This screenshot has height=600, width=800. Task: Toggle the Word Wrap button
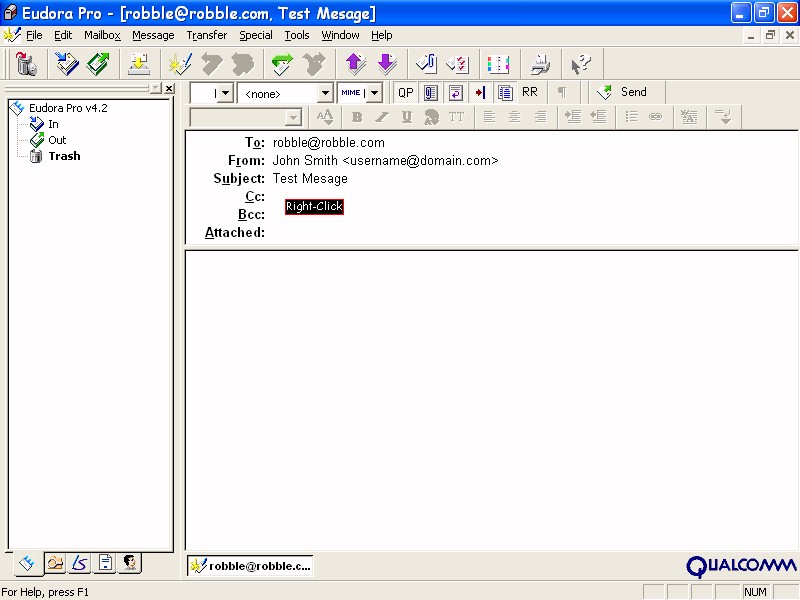(x=456, y=92)
